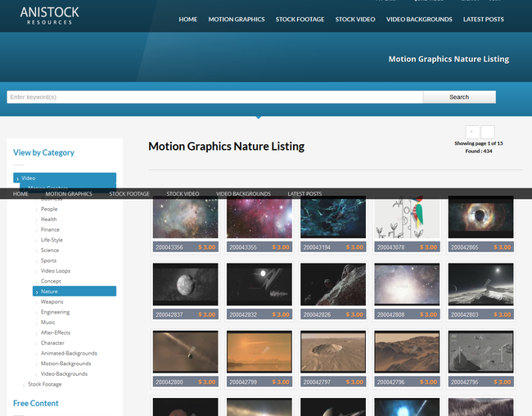Open the bird illustration clip 200043078
The image size is (532, 416).
[407, 219]
